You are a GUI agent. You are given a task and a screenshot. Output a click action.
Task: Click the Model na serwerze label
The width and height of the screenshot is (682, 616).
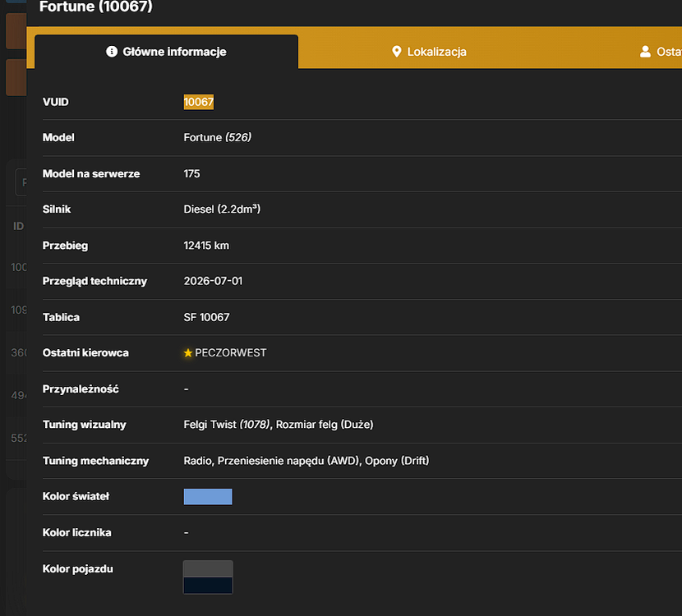(x=91, y=174)
